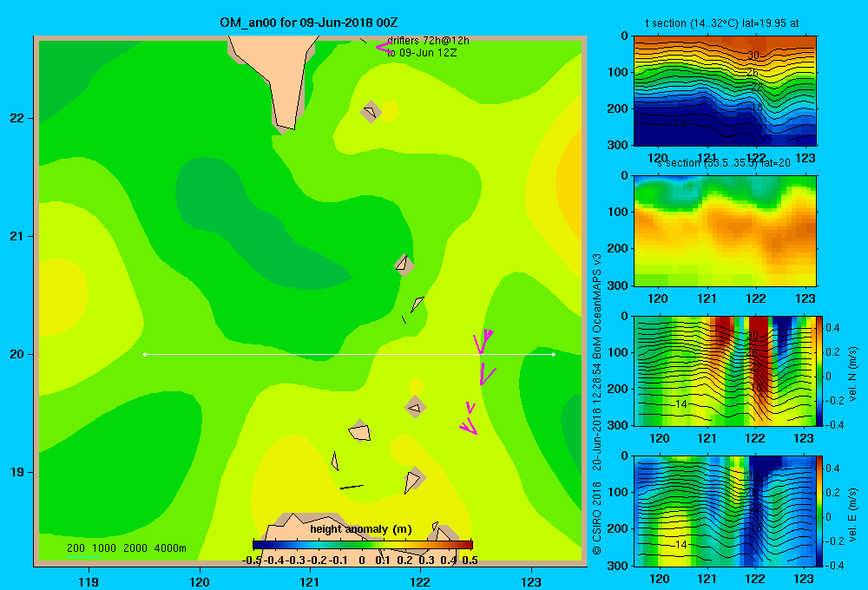This screenshot has width=868, height=590.
Task: Click the title "OM_an00 for 09-Jun-2018 00Z"
Action: point(308,23)
